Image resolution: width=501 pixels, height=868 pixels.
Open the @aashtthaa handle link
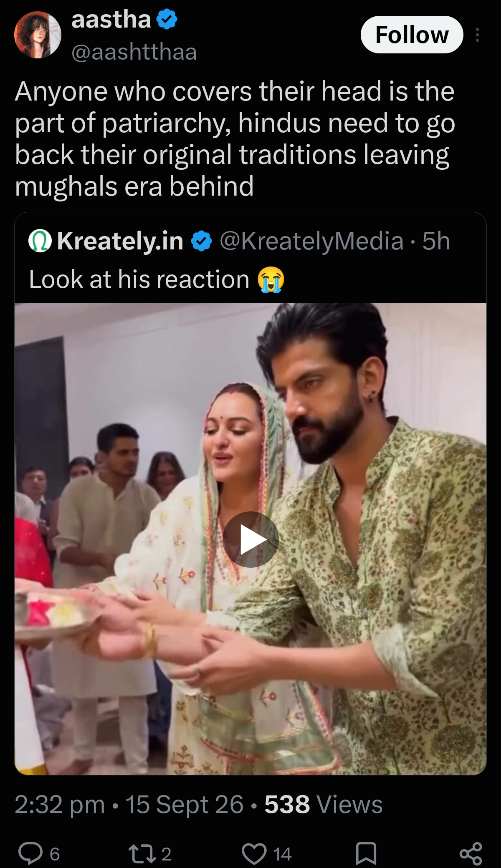pyautogui.click(x=134, y=52)
